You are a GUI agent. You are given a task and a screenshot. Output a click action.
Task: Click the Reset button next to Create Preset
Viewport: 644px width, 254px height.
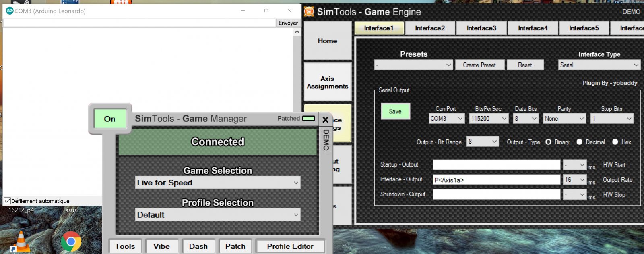point(525,65)
